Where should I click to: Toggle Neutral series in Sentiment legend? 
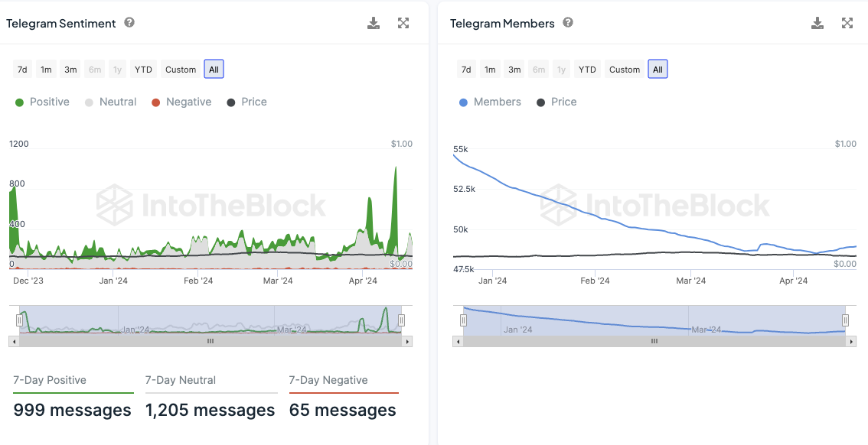111,102
